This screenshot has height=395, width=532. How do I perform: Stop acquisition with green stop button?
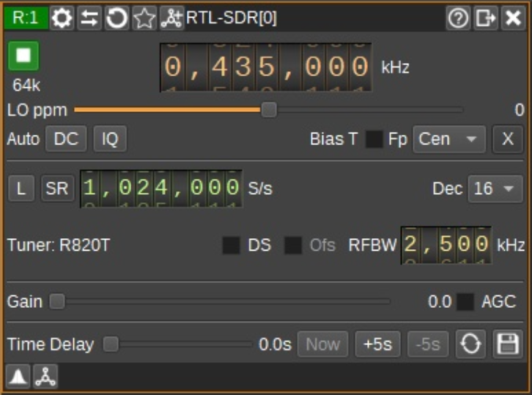pos(23,56)
